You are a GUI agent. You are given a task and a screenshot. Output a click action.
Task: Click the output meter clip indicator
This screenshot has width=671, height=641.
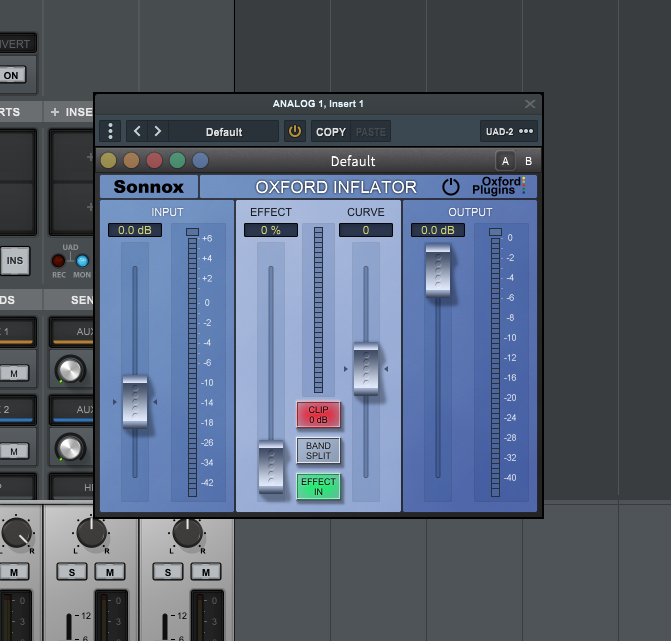pyautogui.click(x=496, y=232)
